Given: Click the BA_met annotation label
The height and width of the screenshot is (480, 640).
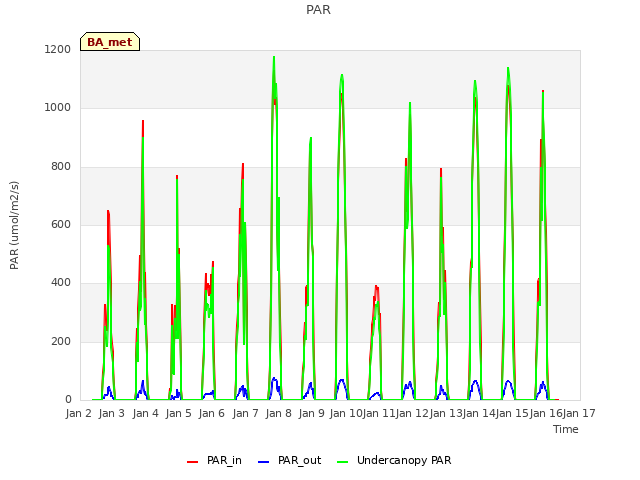Looking at the screenshot, I should coord(110,42).
